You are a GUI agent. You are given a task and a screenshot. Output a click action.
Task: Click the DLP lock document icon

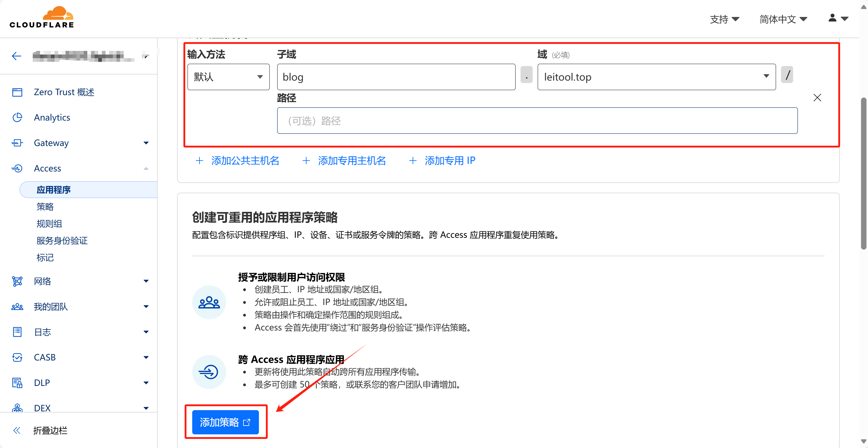pos(17,383)
